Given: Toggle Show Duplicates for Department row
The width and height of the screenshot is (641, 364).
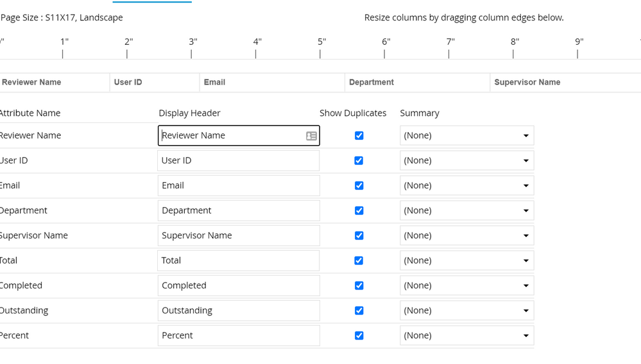Looking at the screenshot, I should (359, 211).
